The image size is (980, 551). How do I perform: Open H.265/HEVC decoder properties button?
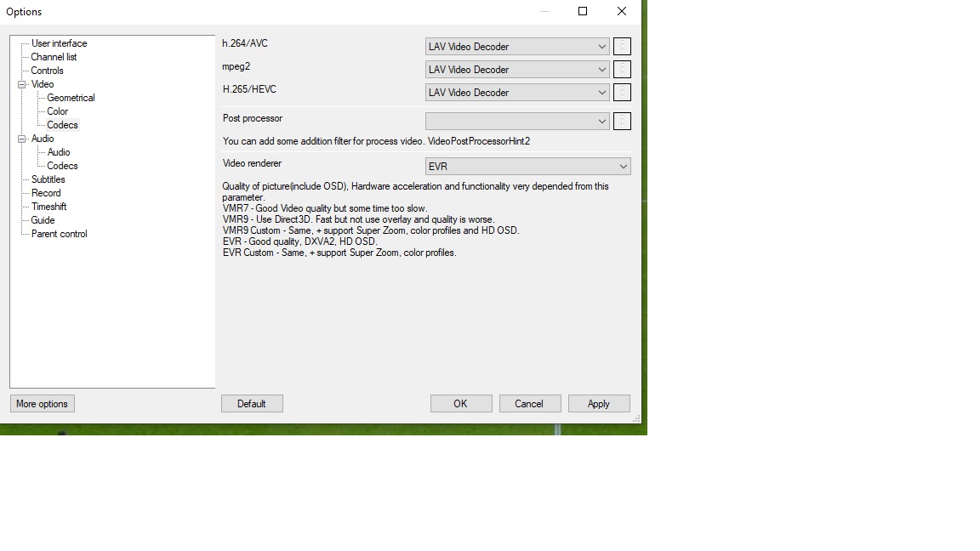[x=622, y=93]
